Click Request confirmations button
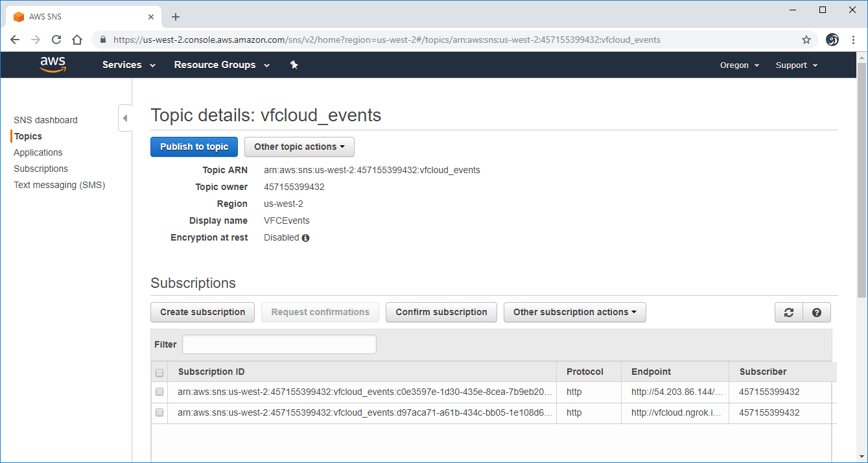Screen dimensions: 868x463 point(320,313)
